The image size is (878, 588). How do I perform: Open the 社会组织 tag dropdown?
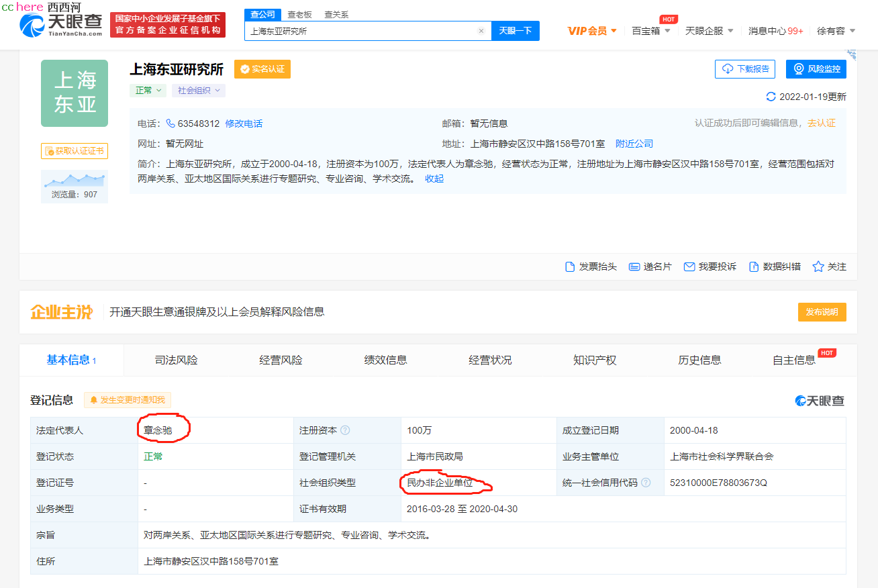coord(198,90)
